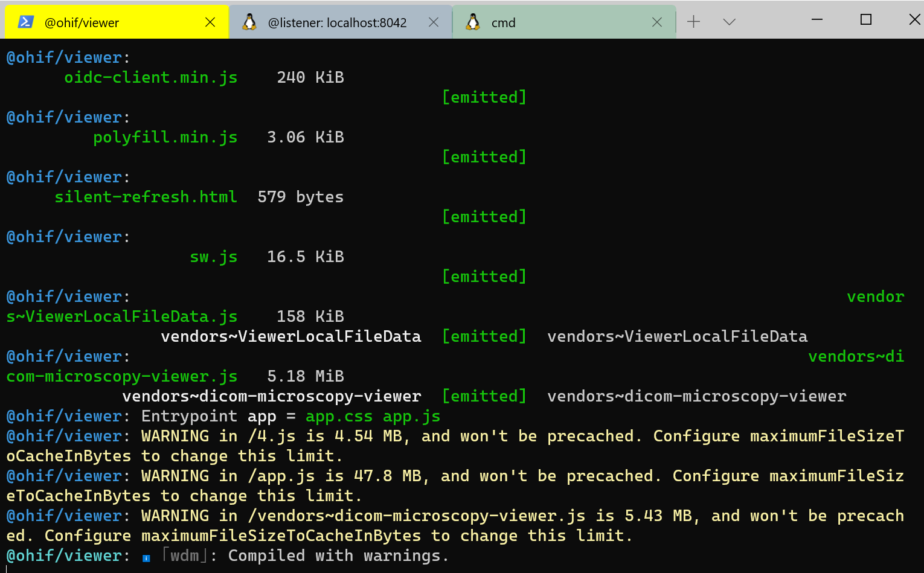This screenshot has width=924, height=573.
Task: Minimize the terminal window
Action: click(x=817, y=19)
